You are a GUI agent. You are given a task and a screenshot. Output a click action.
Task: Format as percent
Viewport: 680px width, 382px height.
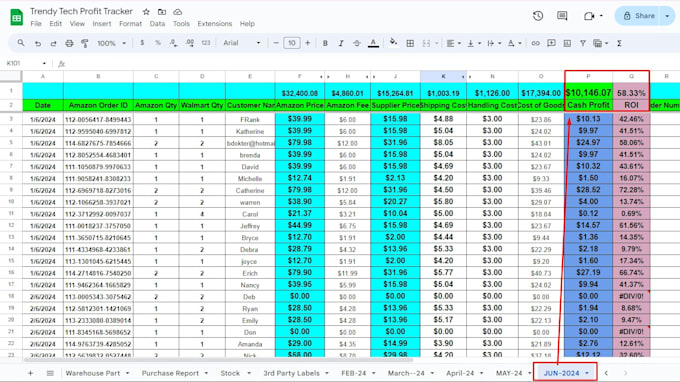point(158,43)
